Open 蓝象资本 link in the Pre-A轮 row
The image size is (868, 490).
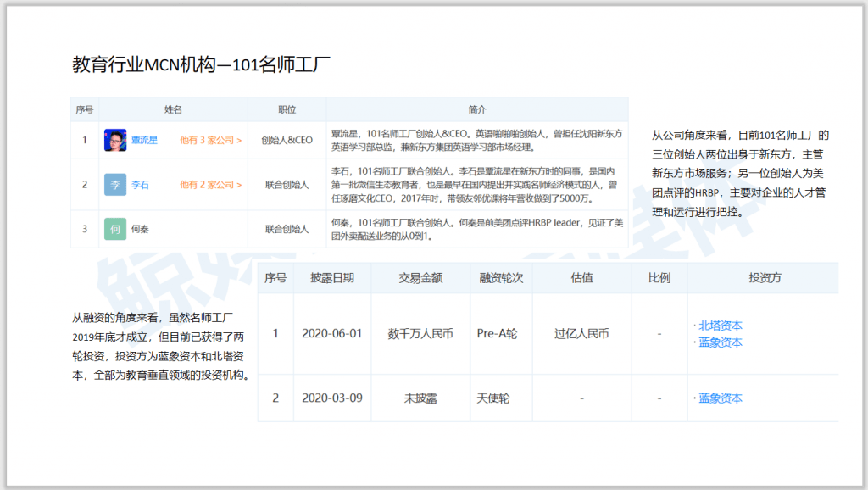click(719, 342)
